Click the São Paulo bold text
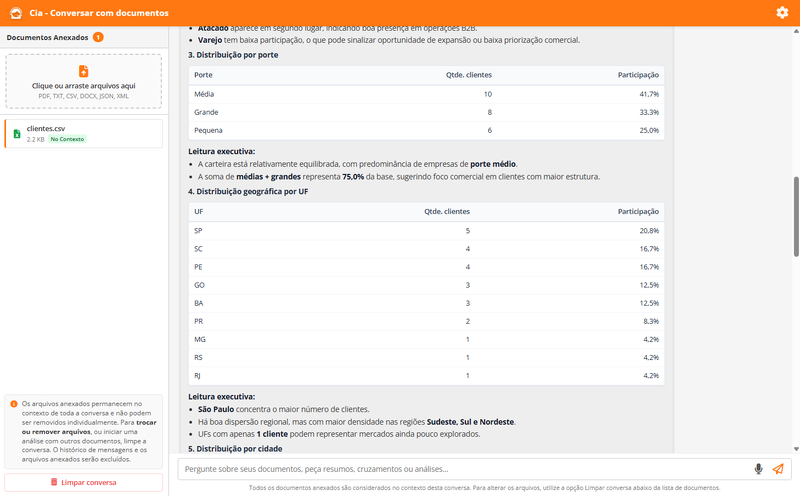 click(216, 409)
